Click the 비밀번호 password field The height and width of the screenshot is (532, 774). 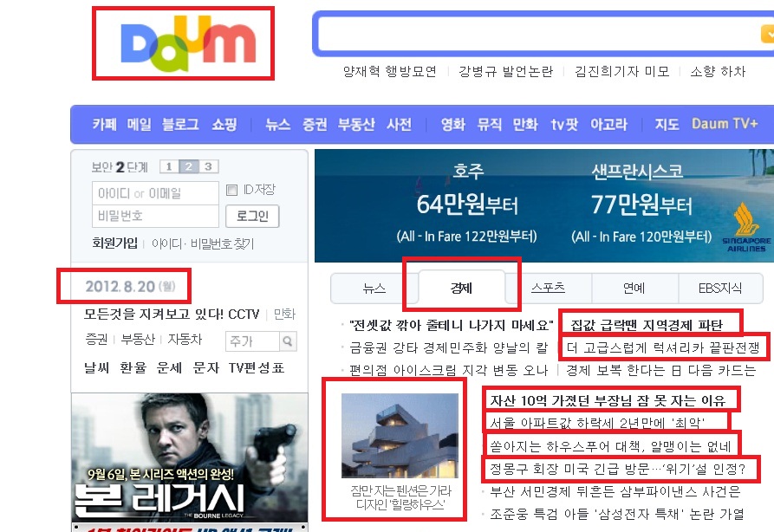tap(155, 216)
